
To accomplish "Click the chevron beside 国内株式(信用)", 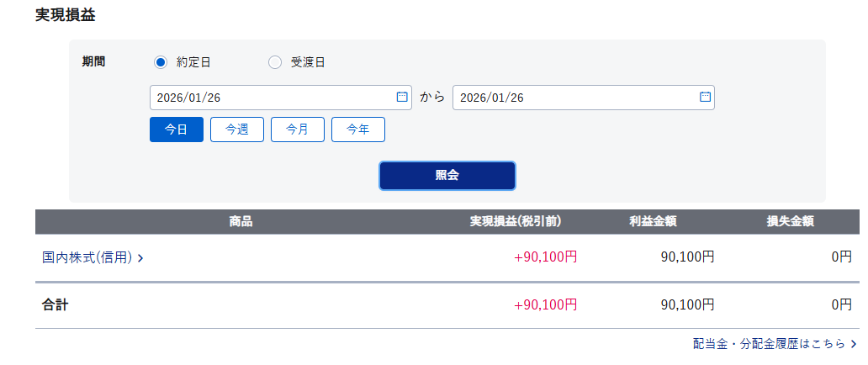I will (140, 258).
